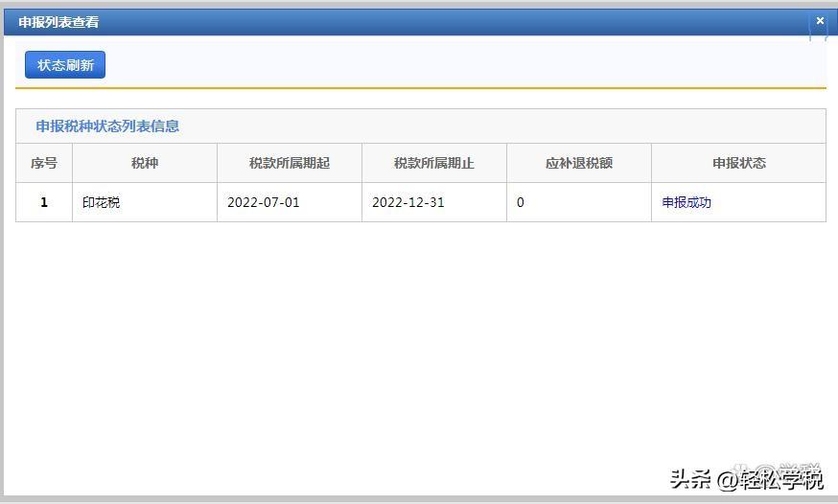Click the yellow divider line below 状态刷新
Image resolution: width=838 pixels, height=504 pixels.
point(420,88)
